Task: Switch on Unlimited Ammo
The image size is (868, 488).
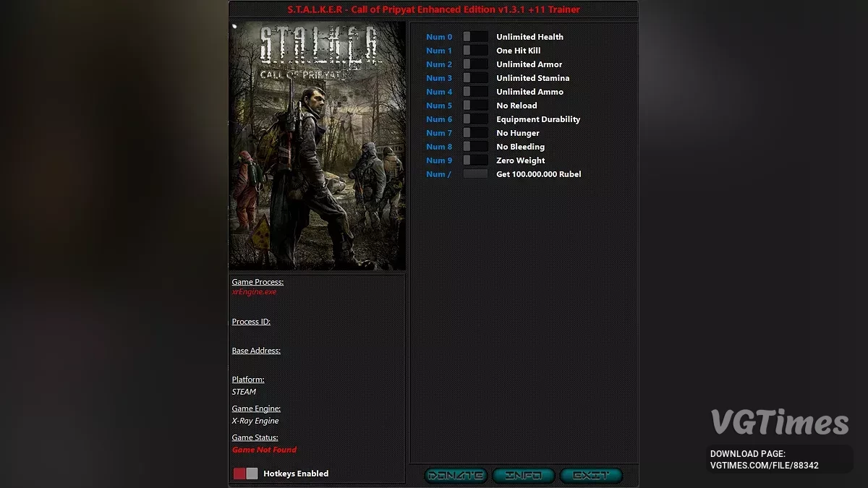Action: [475, 92]
